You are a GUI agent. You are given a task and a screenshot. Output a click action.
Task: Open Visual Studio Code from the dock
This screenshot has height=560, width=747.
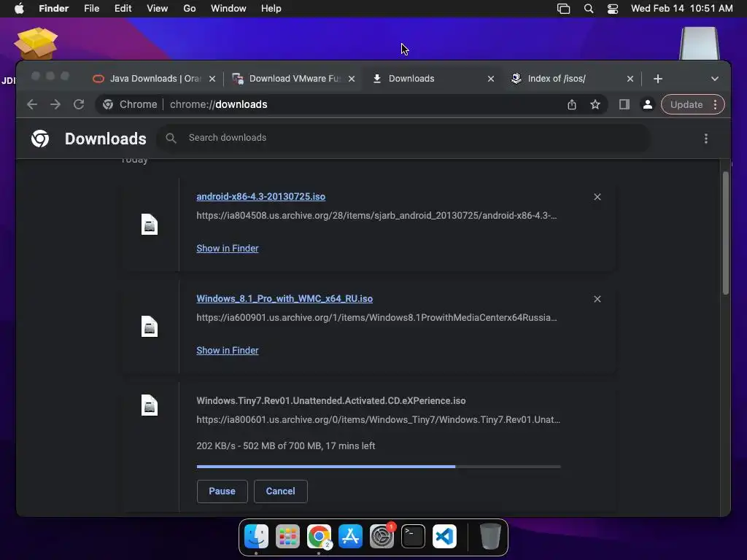click(x=444, y=537)
